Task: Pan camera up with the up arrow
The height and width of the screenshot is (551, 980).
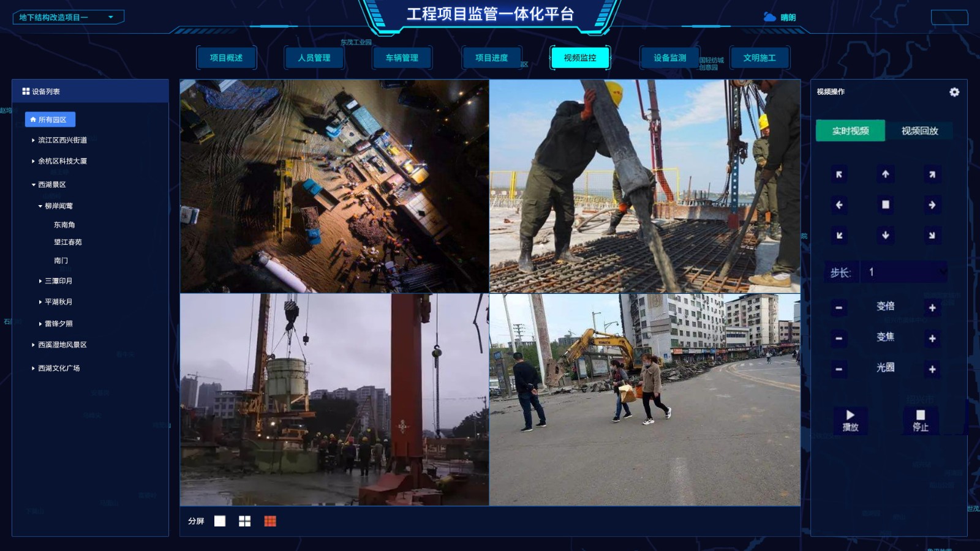Action: click(886, 174)
